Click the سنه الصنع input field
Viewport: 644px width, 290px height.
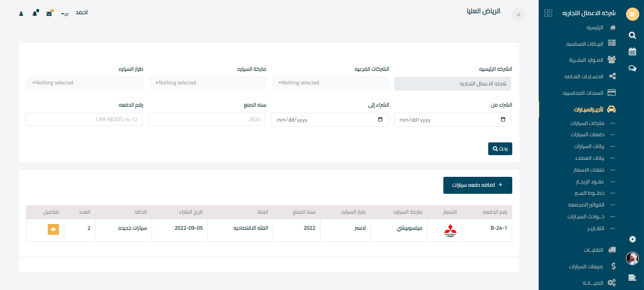tap(208, 120)
